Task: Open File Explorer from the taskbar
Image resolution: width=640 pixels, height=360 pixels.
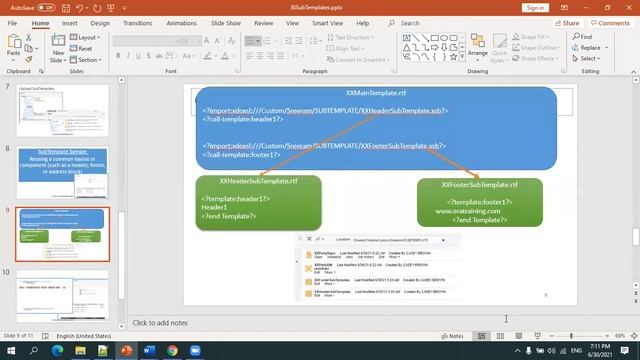Action: (80, 351)
